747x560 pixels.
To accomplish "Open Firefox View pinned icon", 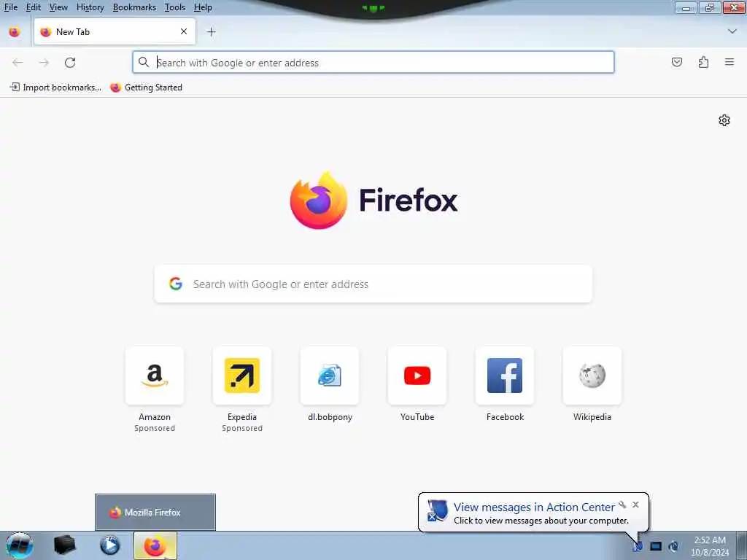I will point(15,32).
